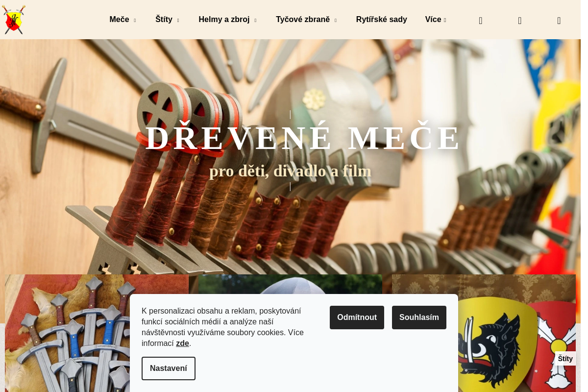Expand the Tyčové zbraně dropdown arrow
Viewport: 588px width, 392px height.
pos(336,20)
